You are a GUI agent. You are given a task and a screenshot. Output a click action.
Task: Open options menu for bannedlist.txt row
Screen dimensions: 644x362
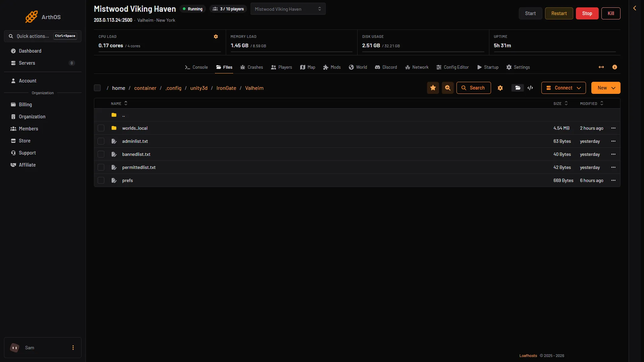(x=613, y=154)
